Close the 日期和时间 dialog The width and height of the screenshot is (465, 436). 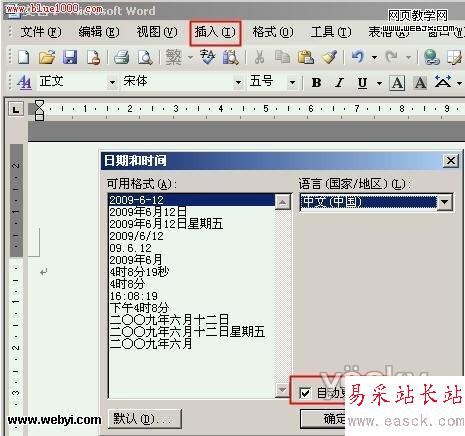click(x=451, y=161)
